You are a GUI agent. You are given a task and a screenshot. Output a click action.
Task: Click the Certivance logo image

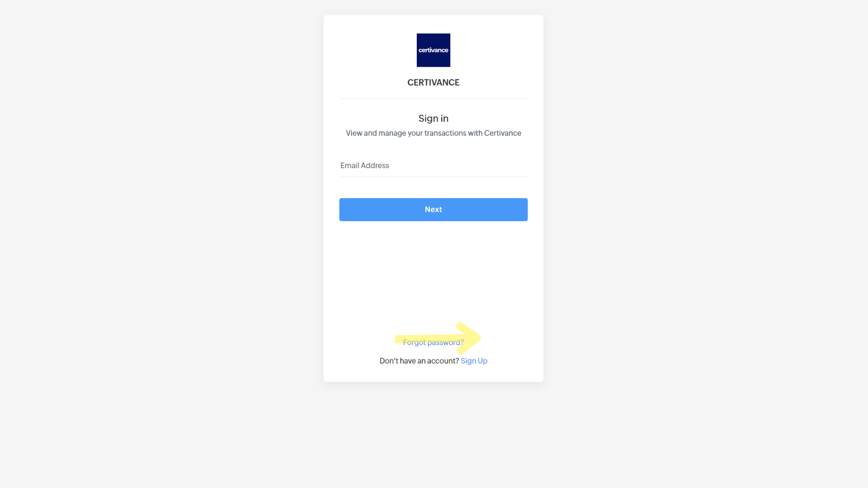[433, 50]
